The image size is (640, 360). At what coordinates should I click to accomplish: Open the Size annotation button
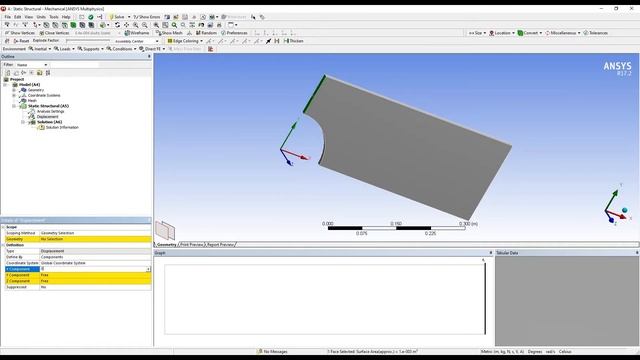(x=477, y=33)
